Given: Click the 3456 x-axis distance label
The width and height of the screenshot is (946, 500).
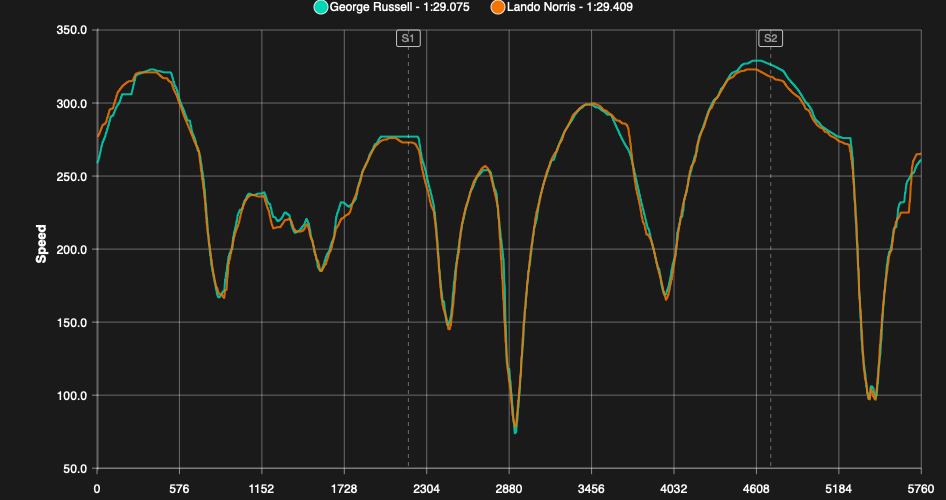Looking at the screenshot, I should (x=591, y=489).
